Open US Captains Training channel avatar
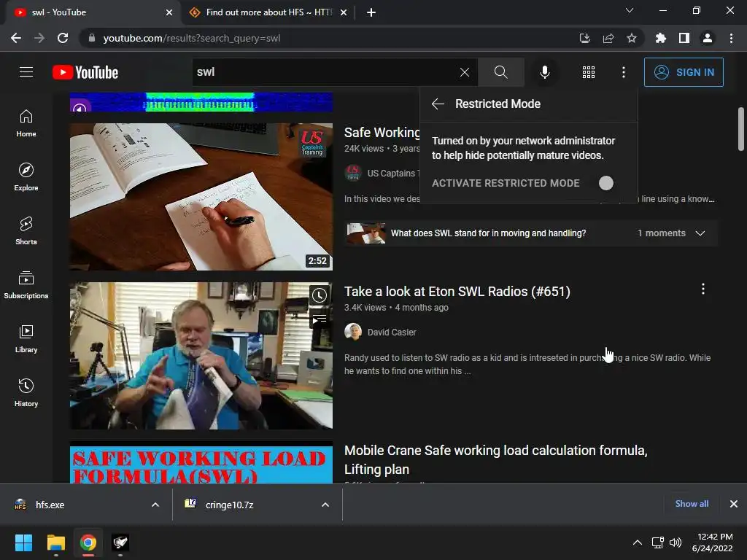 (x=353, y=173)
